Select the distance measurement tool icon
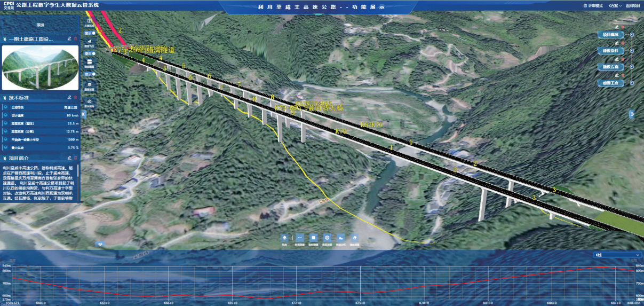This screenshot has width=644, height=306. pyautogui.click(x=300, y=238)
